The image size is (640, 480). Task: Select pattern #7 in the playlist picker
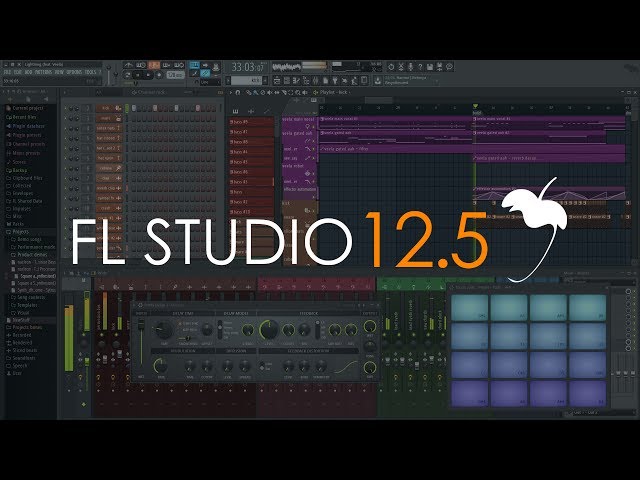tap(251, 132)
